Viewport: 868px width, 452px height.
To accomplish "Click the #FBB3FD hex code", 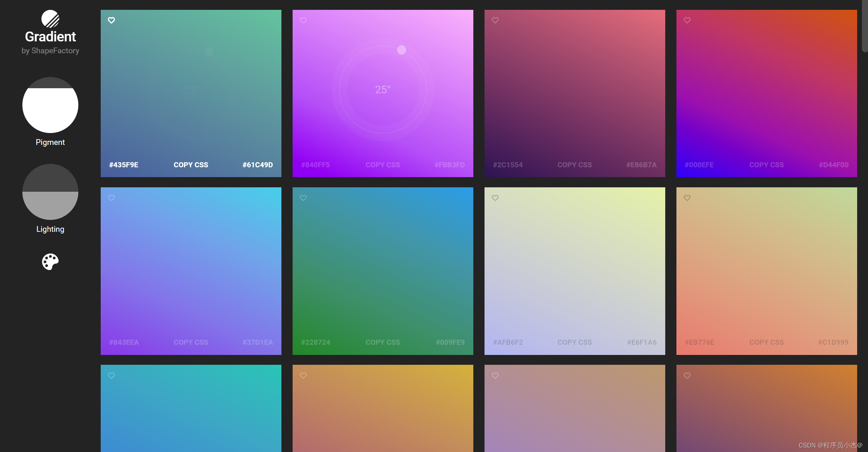I will [x=449, y=165].
